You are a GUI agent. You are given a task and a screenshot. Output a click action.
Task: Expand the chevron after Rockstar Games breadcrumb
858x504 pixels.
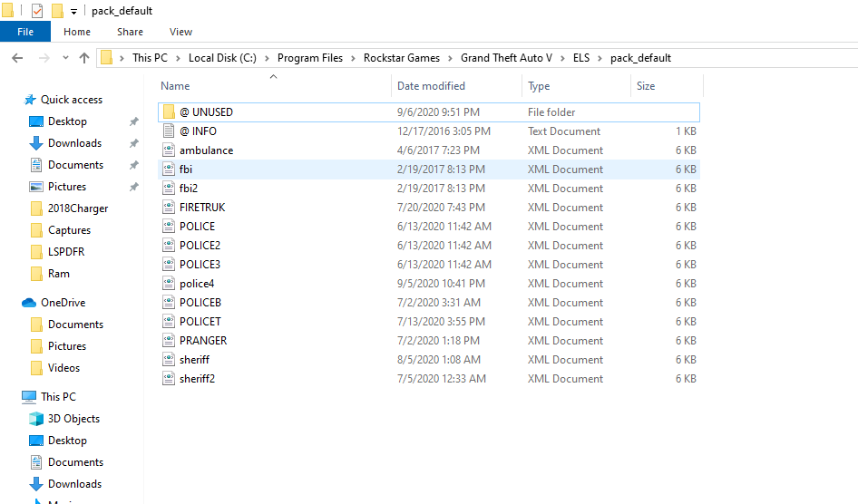(450, 58)
